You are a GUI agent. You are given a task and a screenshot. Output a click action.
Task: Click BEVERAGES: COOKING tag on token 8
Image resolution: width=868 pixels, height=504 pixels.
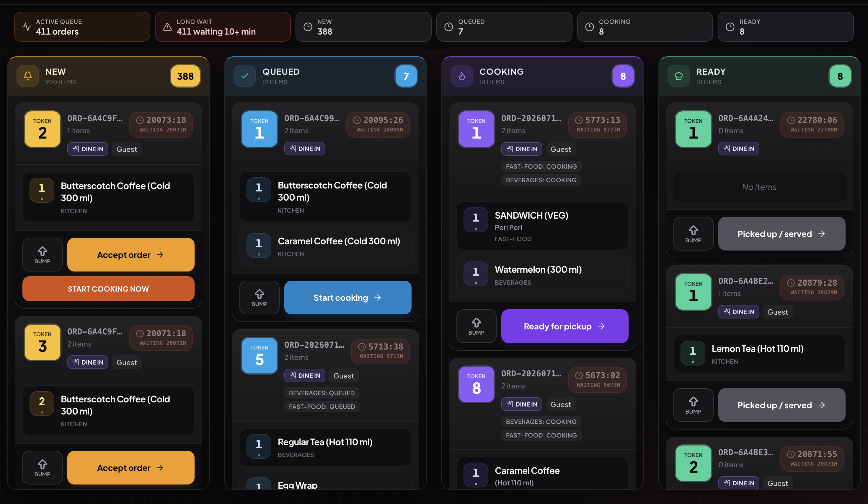coord(541,422)
